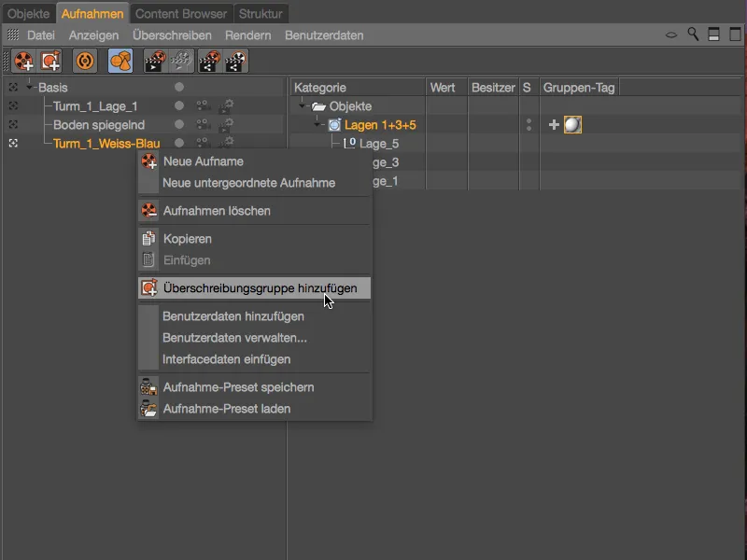Click the New Take toolbar icon
Image resolution: width=747 pixels, height=560 pixels.
(x=24, y=61)
